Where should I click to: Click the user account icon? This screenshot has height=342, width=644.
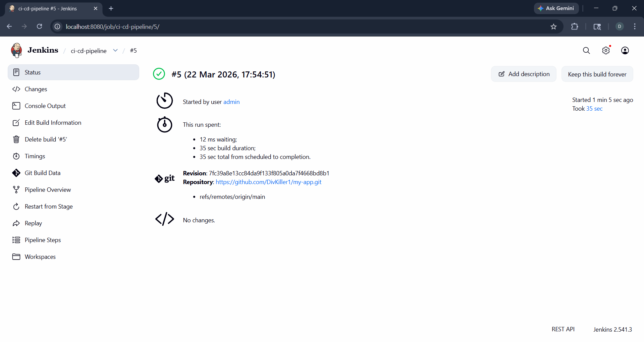[625, 50]
